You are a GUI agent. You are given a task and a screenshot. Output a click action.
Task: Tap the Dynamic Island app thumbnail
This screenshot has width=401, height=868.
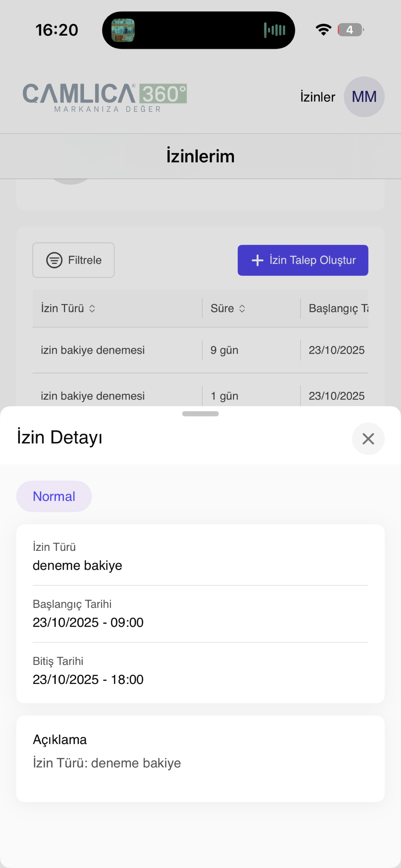point(123,30)
